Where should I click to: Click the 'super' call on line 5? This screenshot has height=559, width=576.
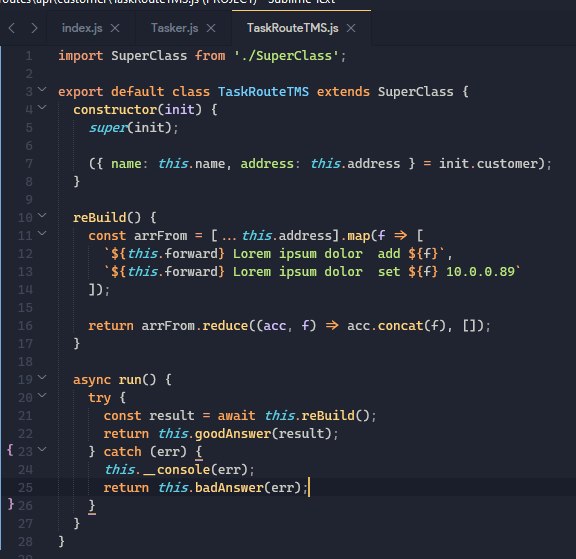pyautogui.click(x=108, y=128)
